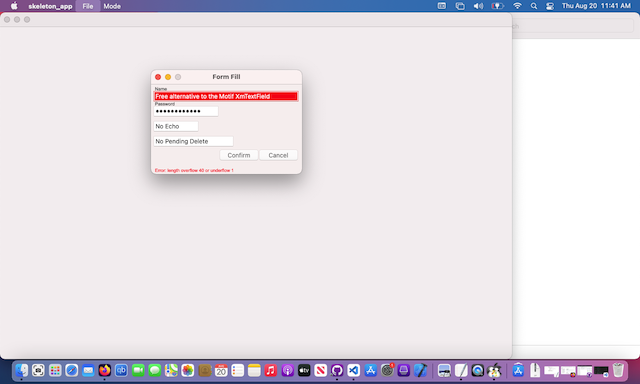Click the date and time in menu bar

(596, 6)
